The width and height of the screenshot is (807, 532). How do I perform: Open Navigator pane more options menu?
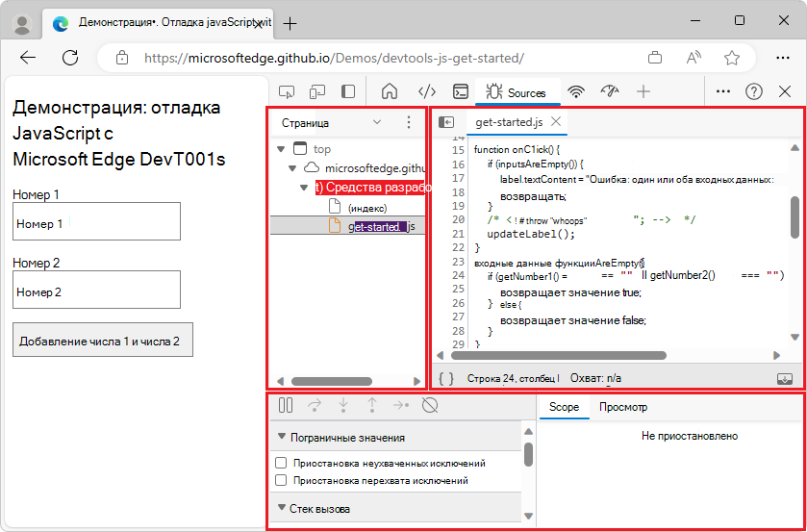(409, 122)
